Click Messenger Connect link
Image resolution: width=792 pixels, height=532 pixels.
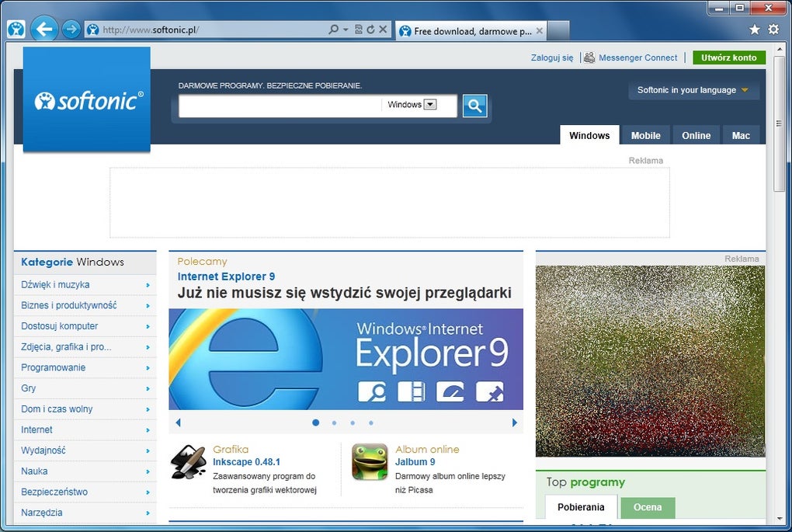click(637, 57)
